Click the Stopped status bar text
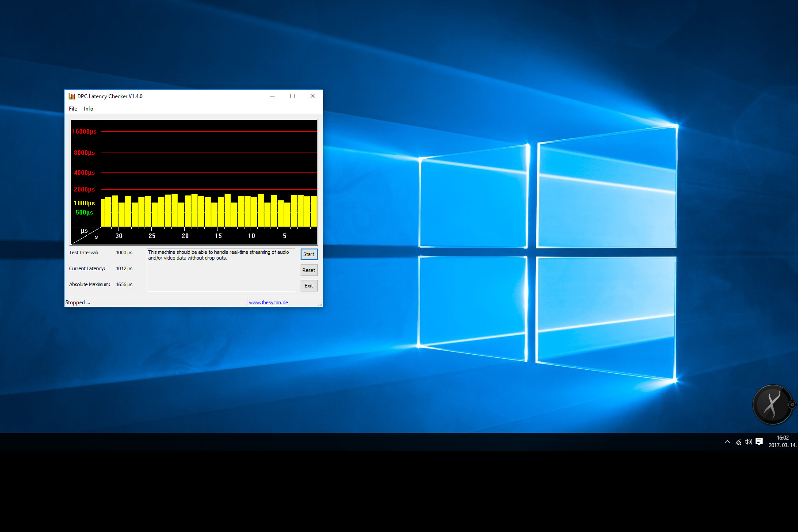798x532 pixels. (x=78, y=302)
